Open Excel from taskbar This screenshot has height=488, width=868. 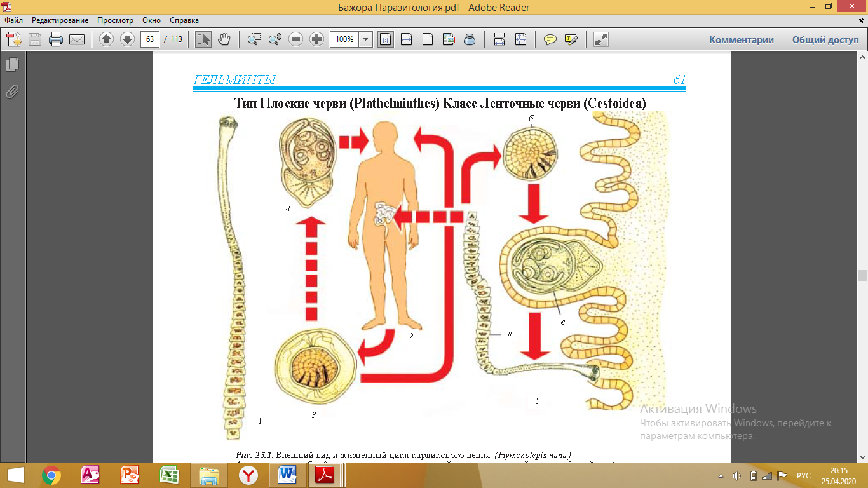pyautogui.click(x=169, y=475)
